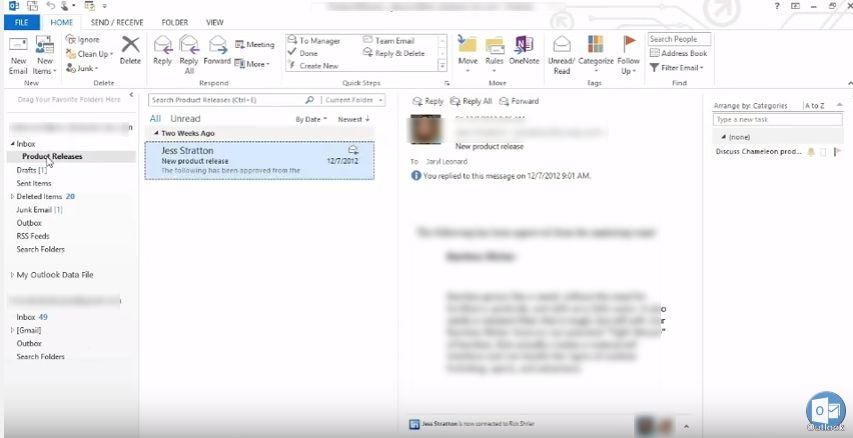Click the Help question mark icon
Screen dimensions: 853x438
point(776,5)
